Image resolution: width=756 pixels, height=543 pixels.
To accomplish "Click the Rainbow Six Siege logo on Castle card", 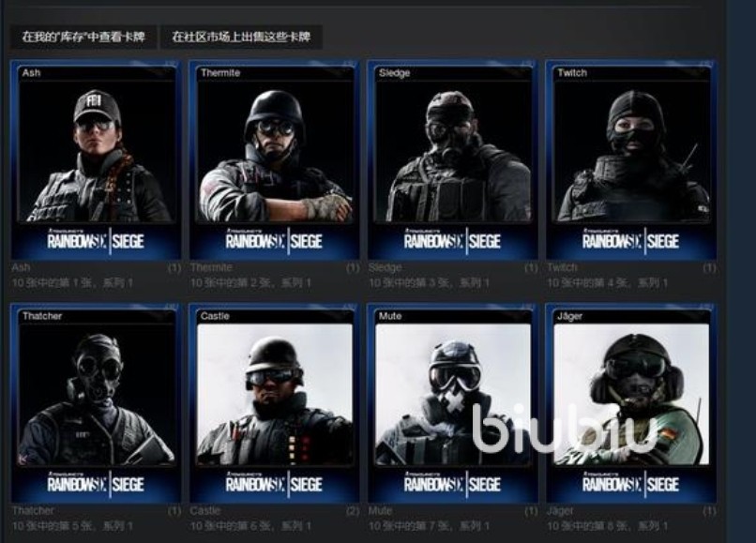I will coord(274,483).
